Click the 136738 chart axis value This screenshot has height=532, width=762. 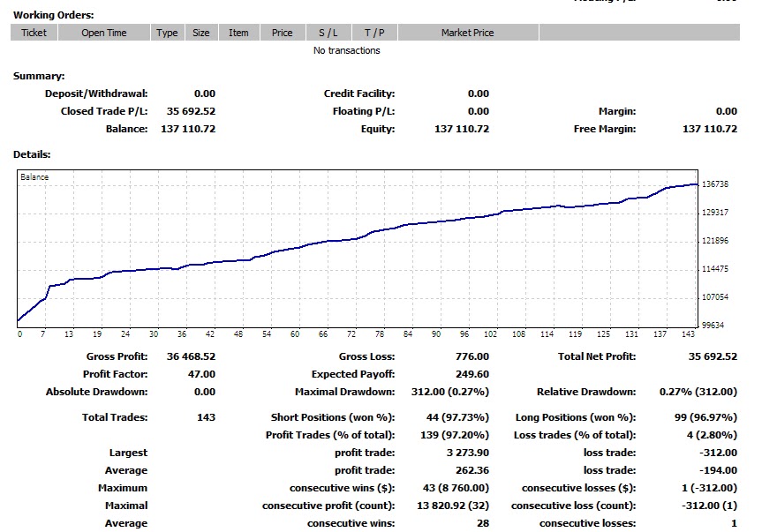click(715, 184)
